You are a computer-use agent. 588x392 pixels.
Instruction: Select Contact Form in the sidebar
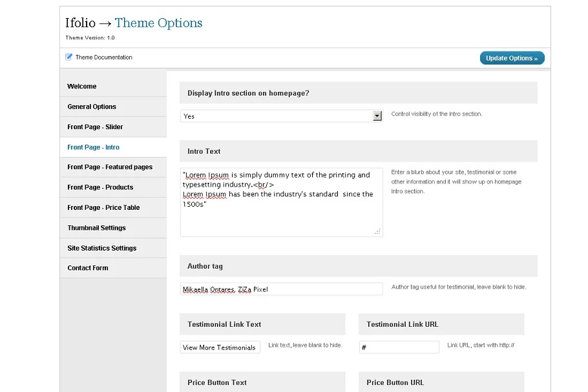88,268
